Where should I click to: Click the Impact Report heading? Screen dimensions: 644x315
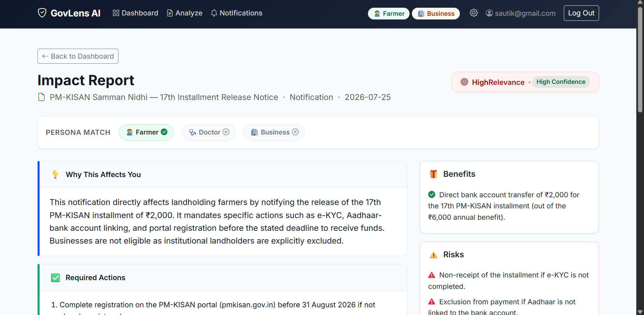coord(86,81)
